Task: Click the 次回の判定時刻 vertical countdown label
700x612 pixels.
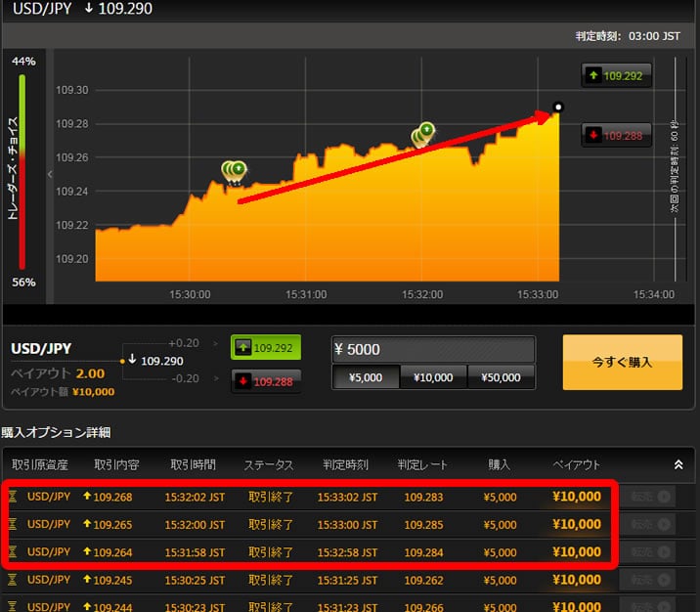Action: point(675,165)
